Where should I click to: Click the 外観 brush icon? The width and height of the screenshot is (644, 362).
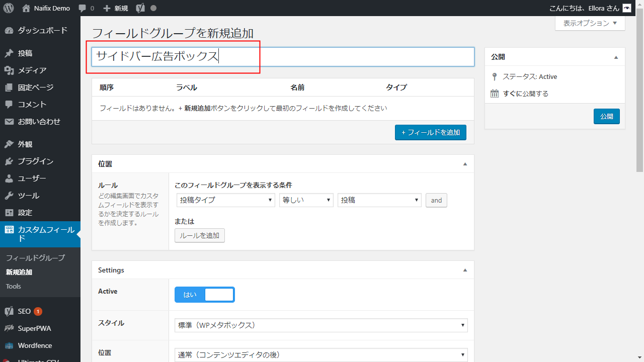pyautogui.click(x=9, y=144)
